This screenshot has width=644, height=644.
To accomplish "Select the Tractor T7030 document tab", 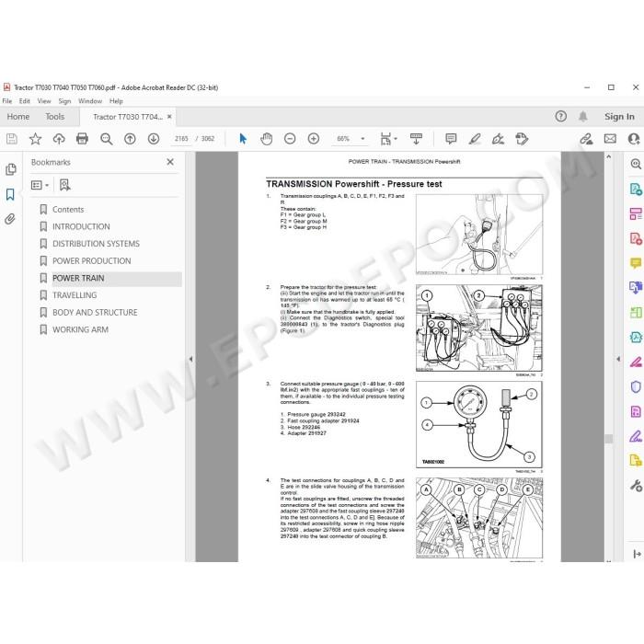I will (x=127, y=117).
